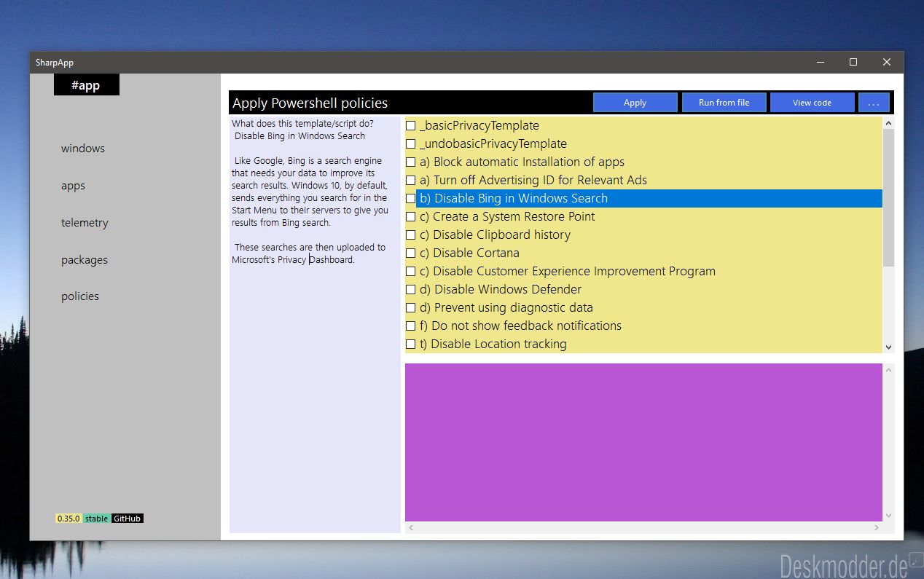This screenshot has width=924, height=579.
Task: Open the GitHub badge link
Action: [128, 519]
